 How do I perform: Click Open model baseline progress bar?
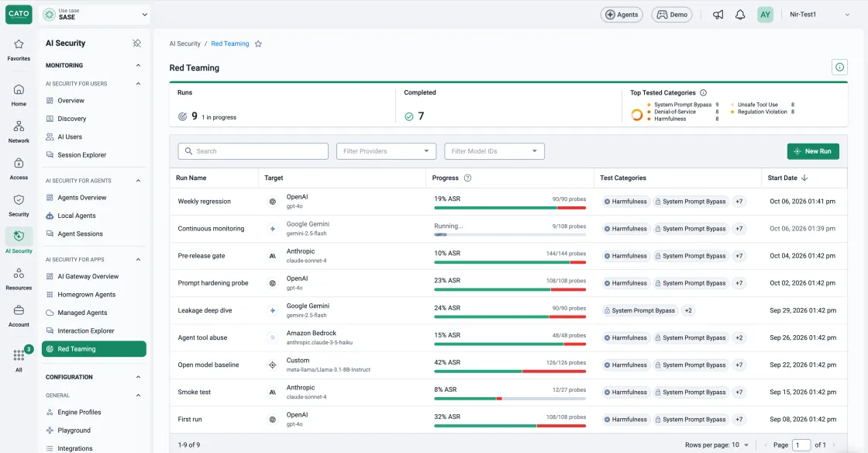[510, 371]
